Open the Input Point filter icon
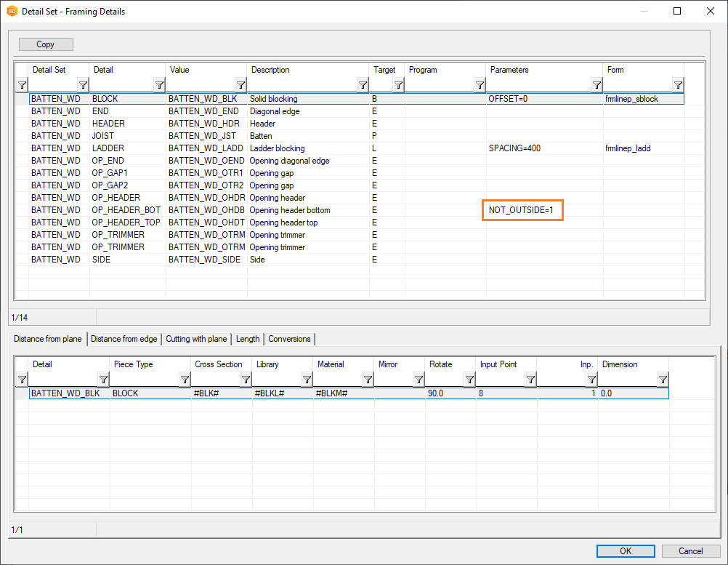 (530, 380)
